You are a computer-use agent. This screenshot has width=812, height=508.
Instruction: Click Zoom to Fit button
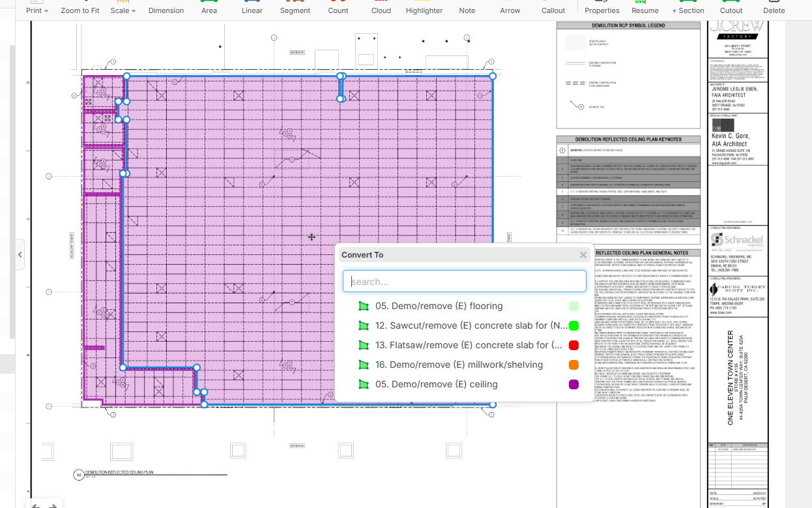tap(80, 10)
